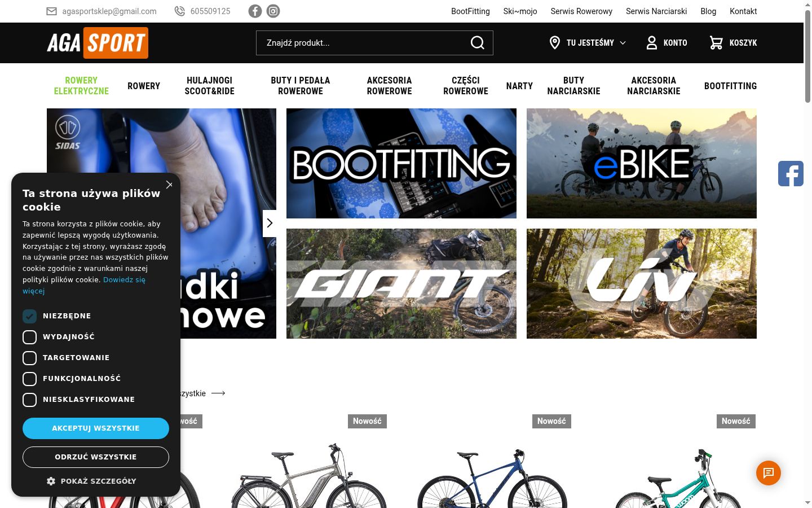Open the Buty narciarskie menu
812x508 pixels.
pyautogui.click(x=573, y=86)
